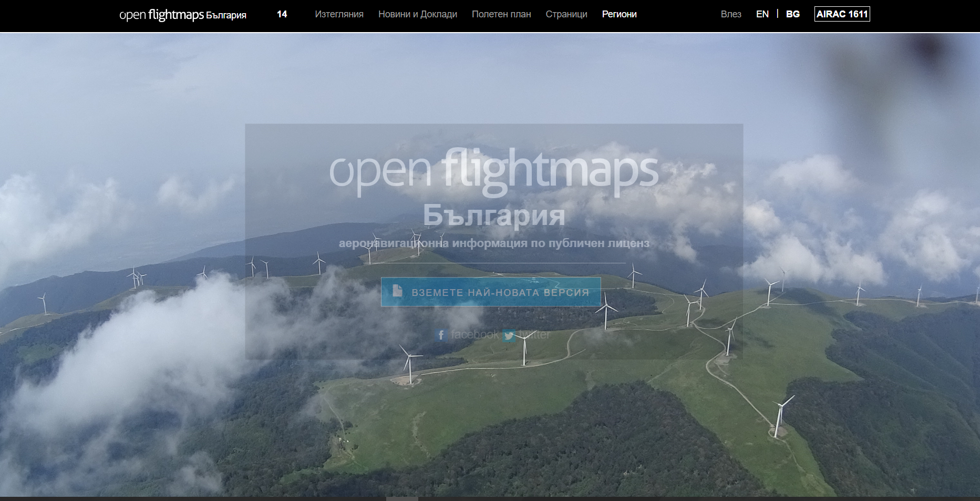This screenshot has width=980, height=501.
Task: Click the AIRAC 1611 badge
Action: (842, 14)
